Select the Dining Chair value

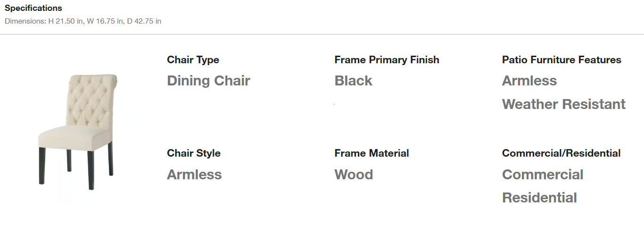click(x=208, y=81)
